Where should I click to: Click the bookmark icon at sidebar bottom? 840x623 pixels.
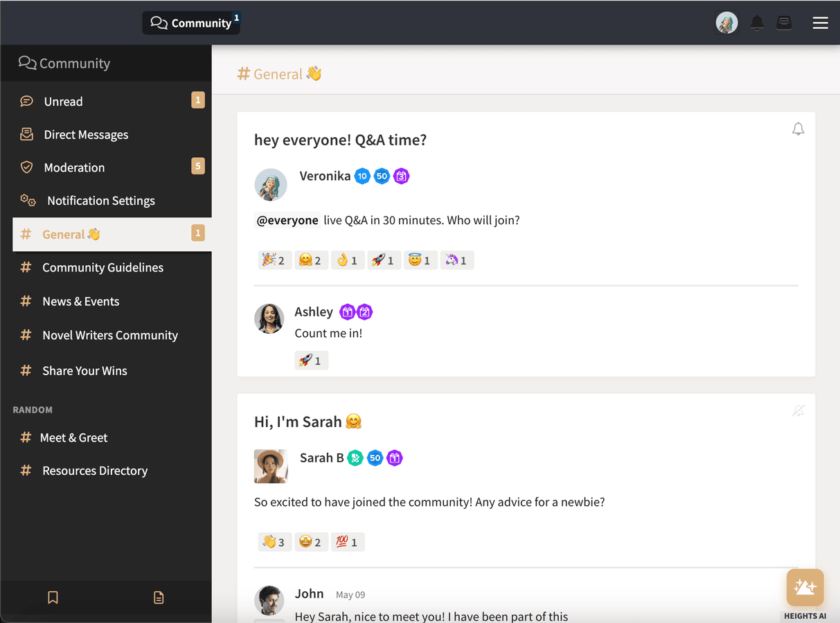[53, 597]
